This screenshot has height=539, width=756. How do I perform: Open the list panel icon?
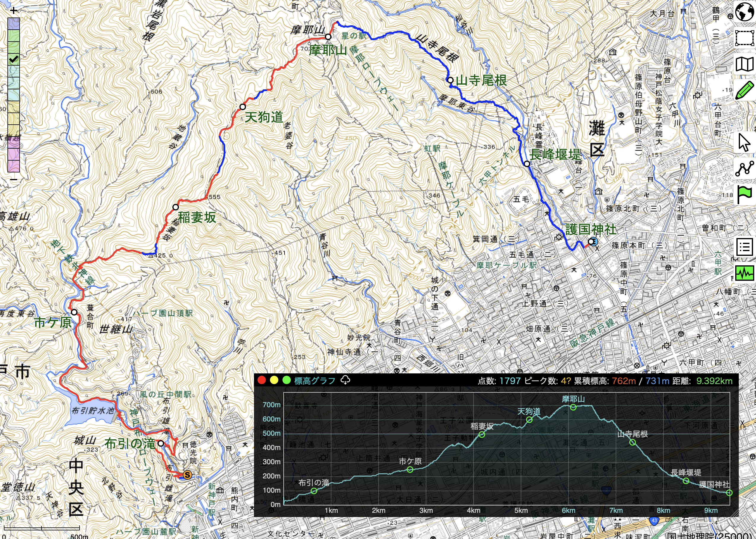coord(744,247)
